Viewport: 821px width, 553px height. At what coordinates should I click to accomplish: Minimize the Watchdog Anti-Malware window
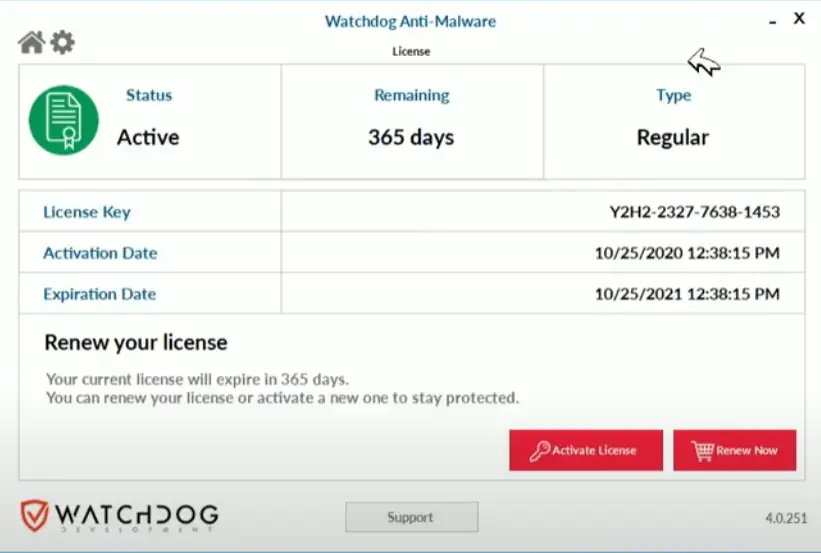pyautogui.click(x=773, y=21)
